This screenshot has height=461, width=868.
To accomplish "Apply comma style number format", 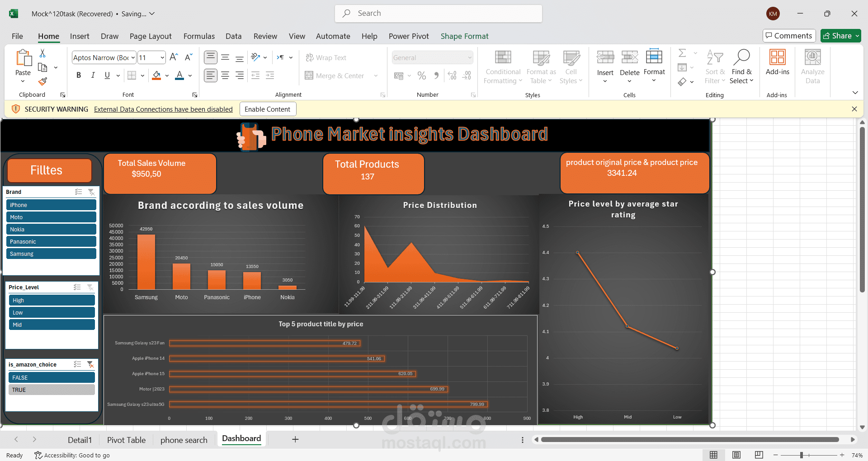I will click(x=436, y=75).
